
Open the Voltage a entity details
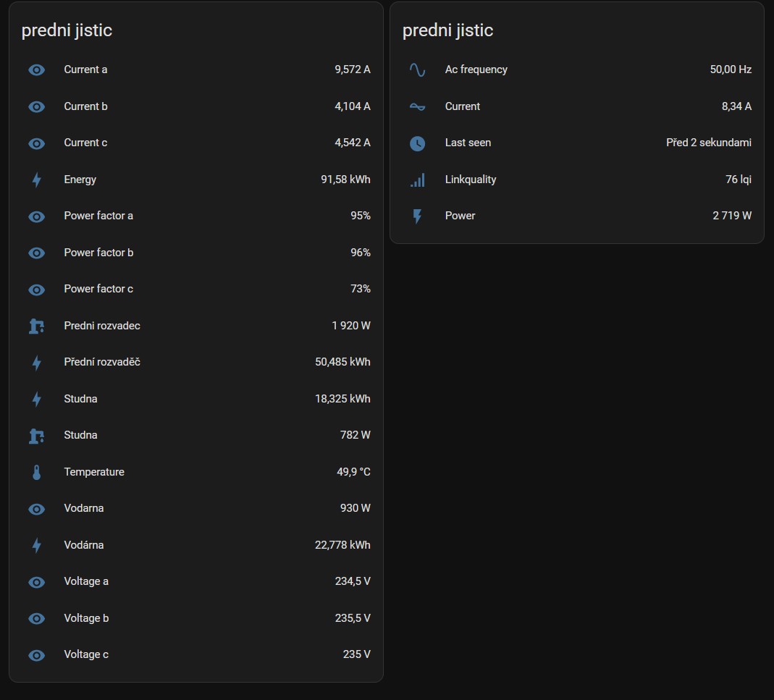tap(86, 581)
